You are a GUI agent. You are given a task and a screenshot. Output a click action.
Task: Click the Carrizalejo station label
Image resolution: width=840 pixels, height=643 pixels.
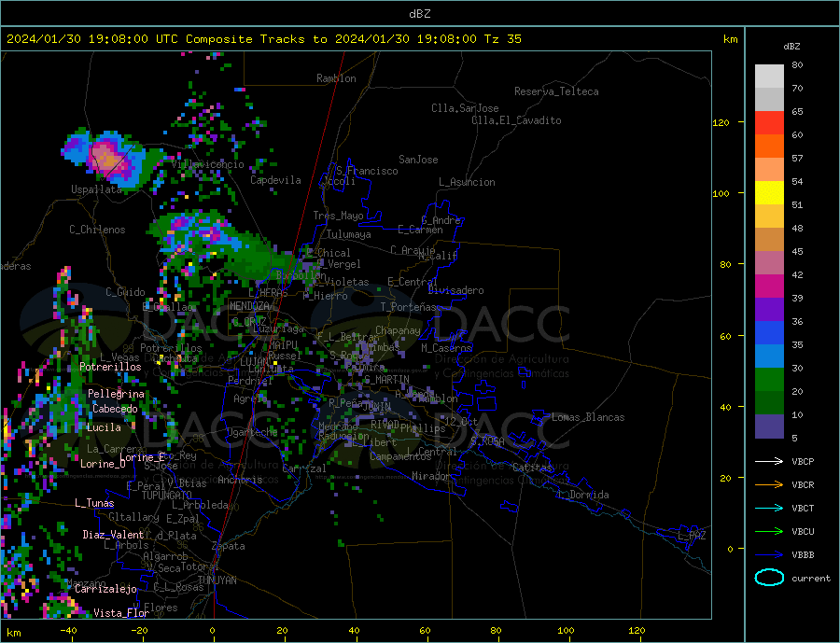105,590
